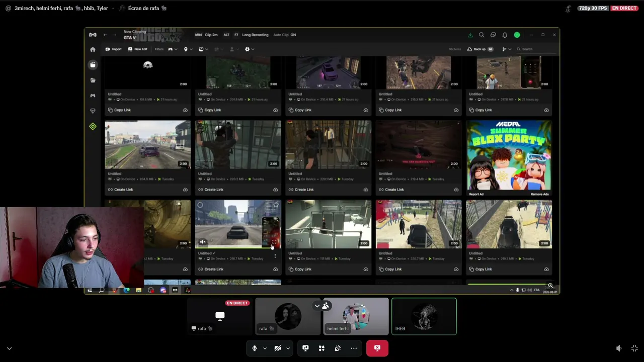The width and height of the screenshot is (644, 362).
Task: Click Microsoft Edge in the shared taskbar
Action: 126,290
